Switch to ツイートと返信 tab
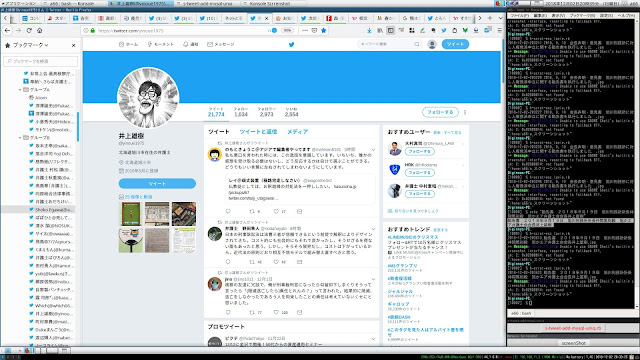The height and width of the screenshot is (360, 640). (258, 132)
